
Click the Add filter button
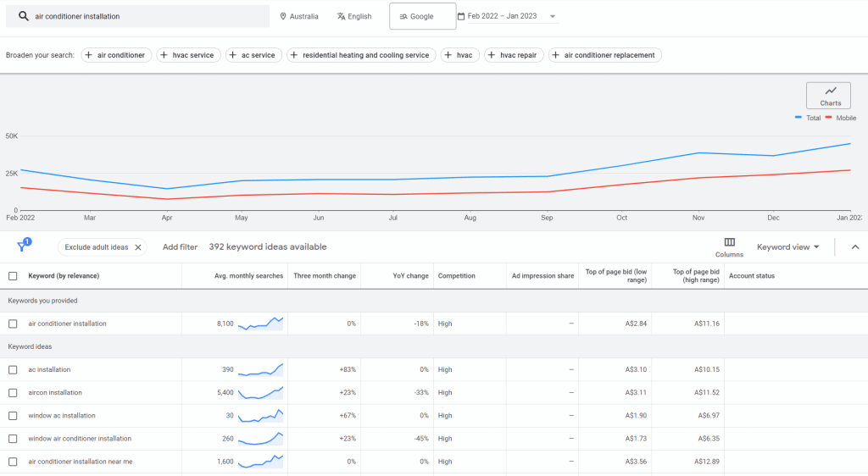(180, 247)
